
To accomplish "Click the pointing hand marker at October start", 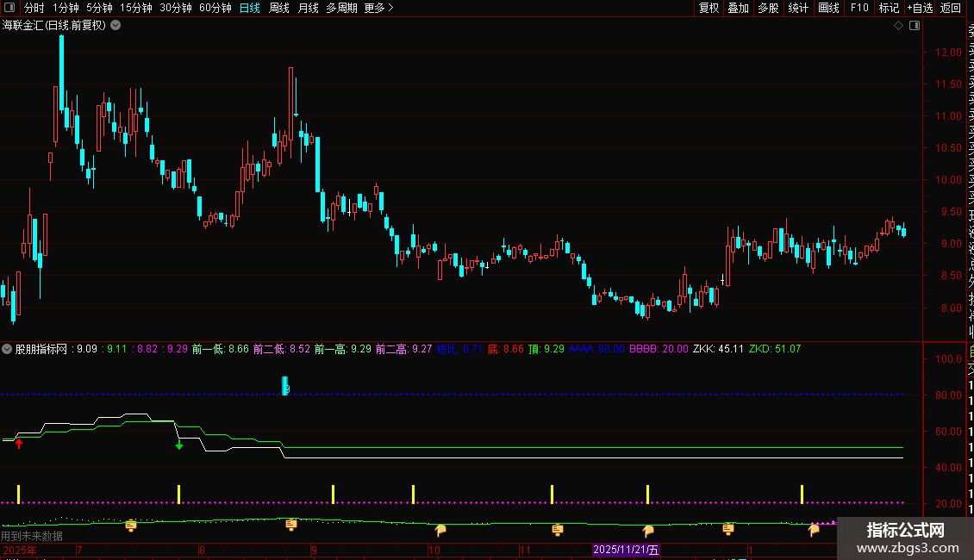I will (440, 530).
